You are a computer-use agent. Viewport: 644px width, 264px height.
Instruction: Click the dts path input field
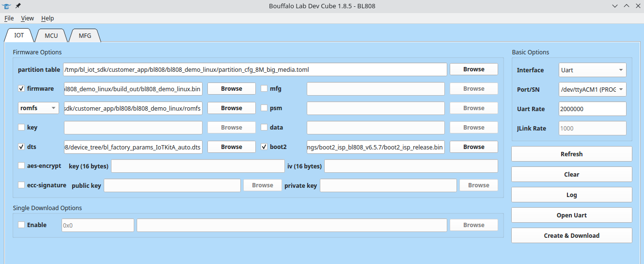[x=133, y=147]
